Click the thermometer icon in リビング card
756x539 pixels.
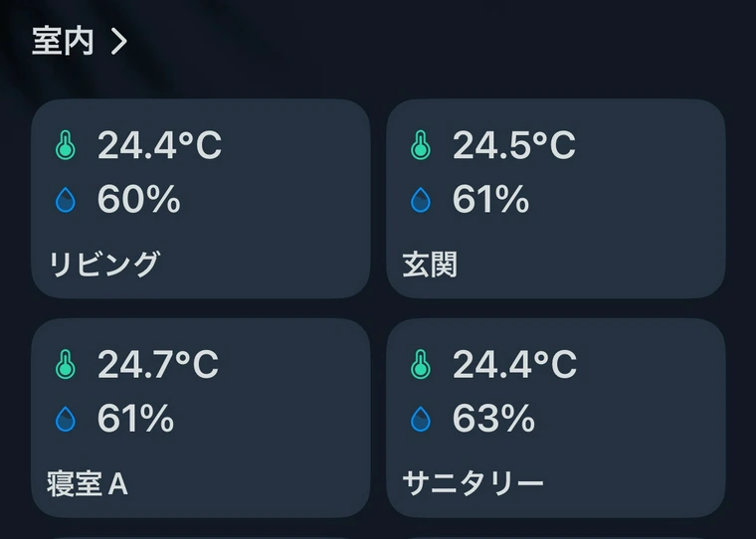[x=66, y=147]
